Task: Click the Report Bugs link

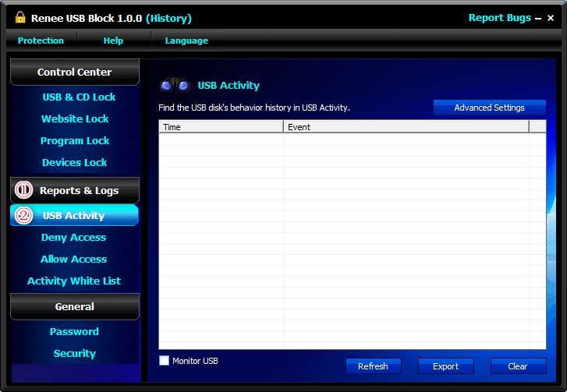Action: 500,18
